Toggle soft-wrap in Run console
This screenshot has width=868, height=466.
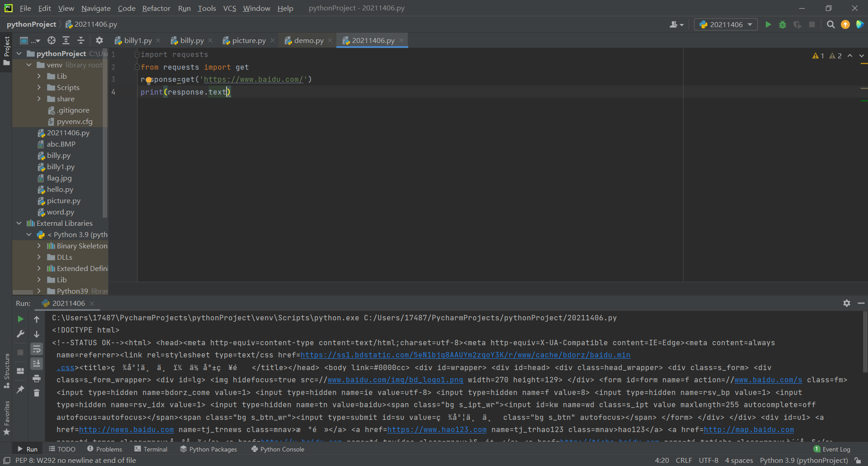(37, 349)
